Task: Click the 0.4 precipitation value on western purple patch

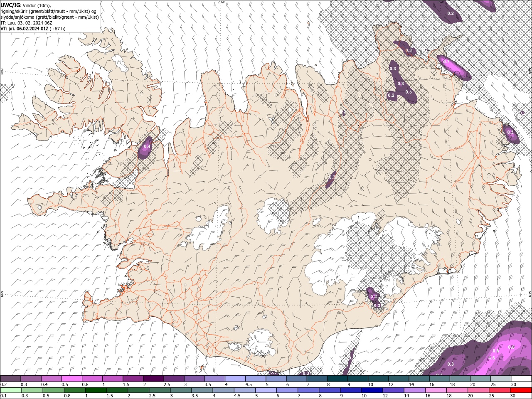Action: (147, 146)
